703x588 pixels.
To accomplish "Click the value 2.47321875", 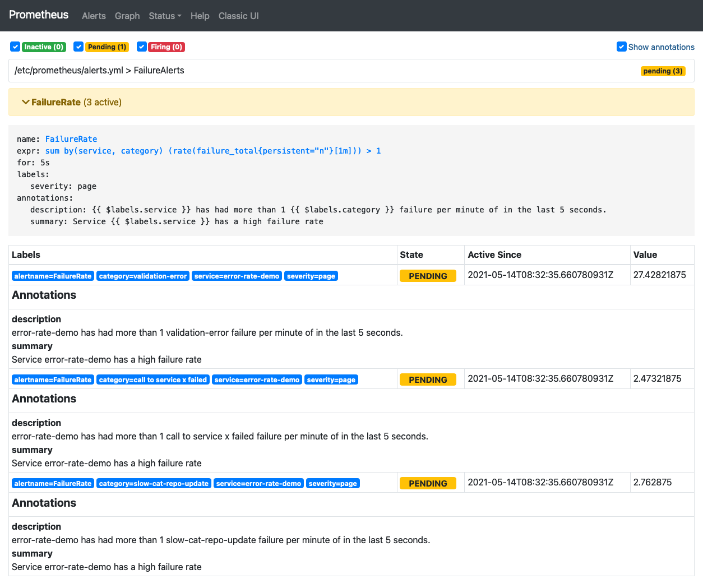I will tap(657, 379).
